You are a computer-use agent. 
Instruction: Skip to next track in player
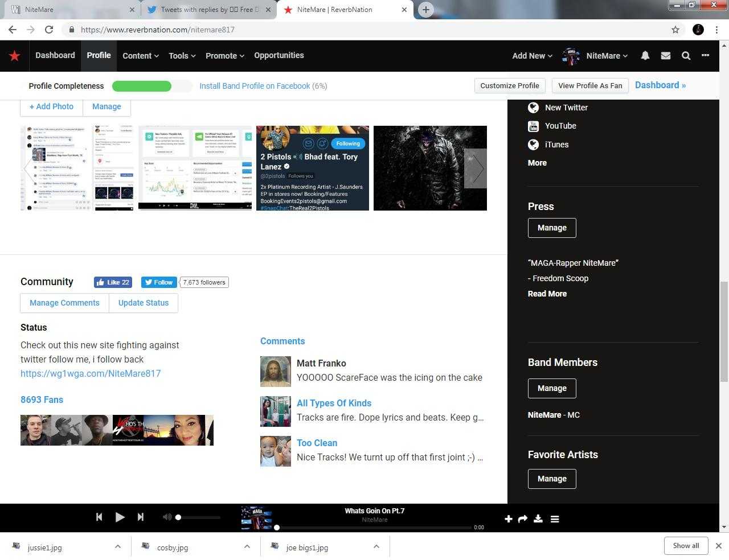[x=140, y=517]
